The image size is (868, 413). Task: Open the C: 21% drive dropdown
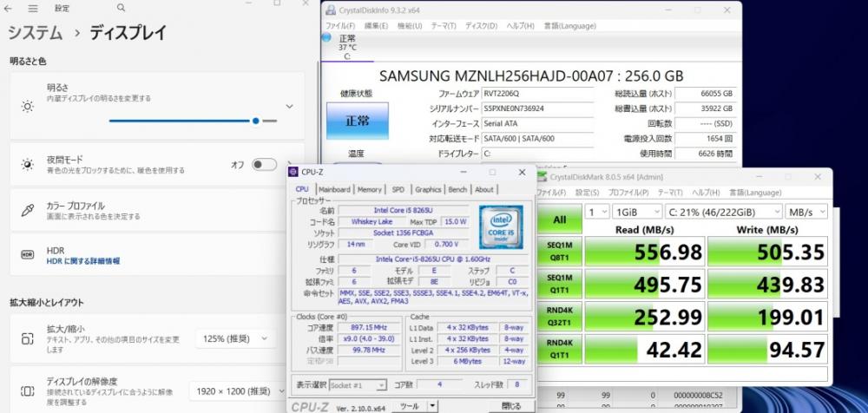coord(722,212)
